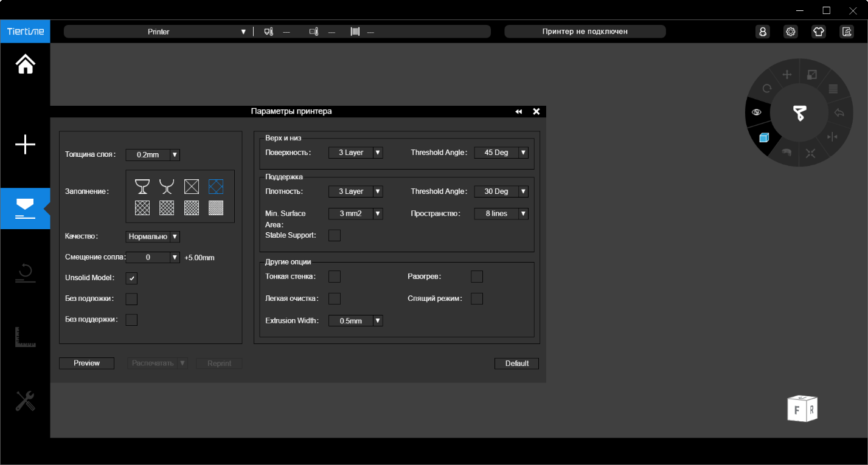
Task: Open the Толщина слоя 0.2mm dropdown
Action: (153, 154)
